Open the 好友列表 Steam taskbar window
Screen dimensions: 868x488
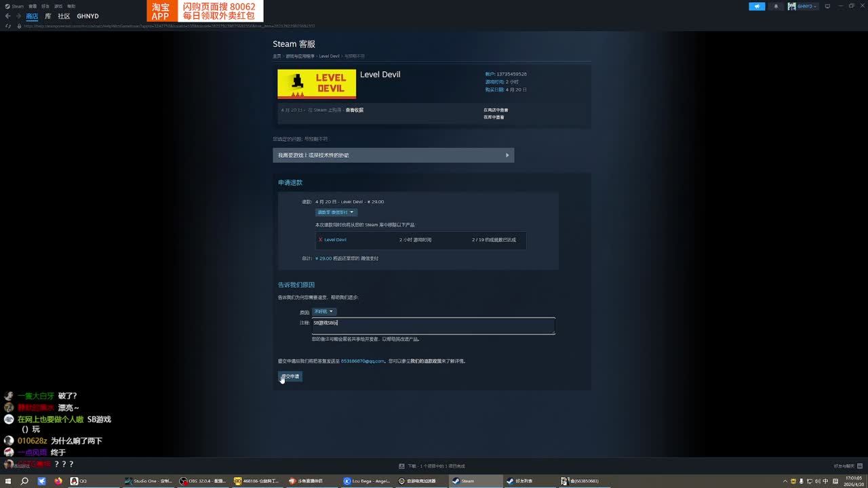531,481
